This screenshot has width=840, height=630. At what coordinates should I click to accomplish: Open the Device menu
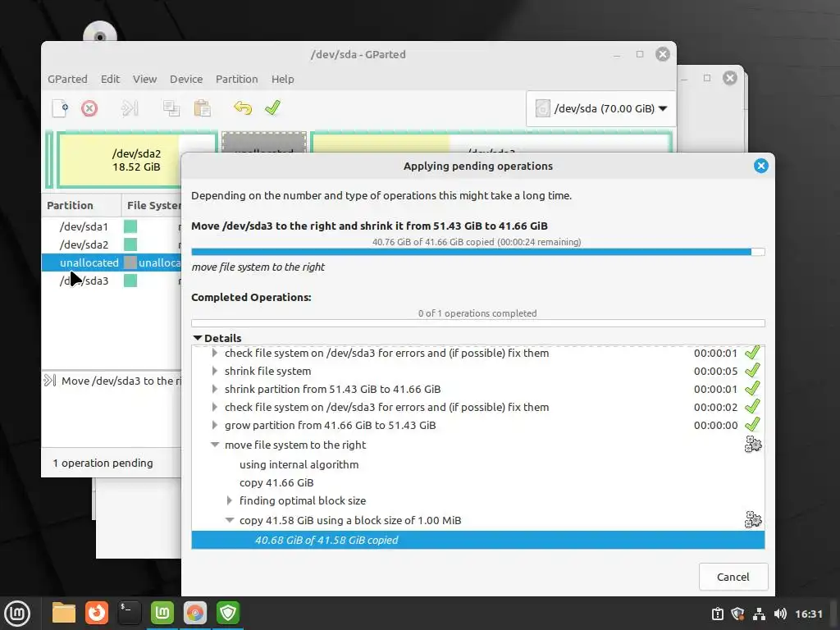[x=186, y=79]
